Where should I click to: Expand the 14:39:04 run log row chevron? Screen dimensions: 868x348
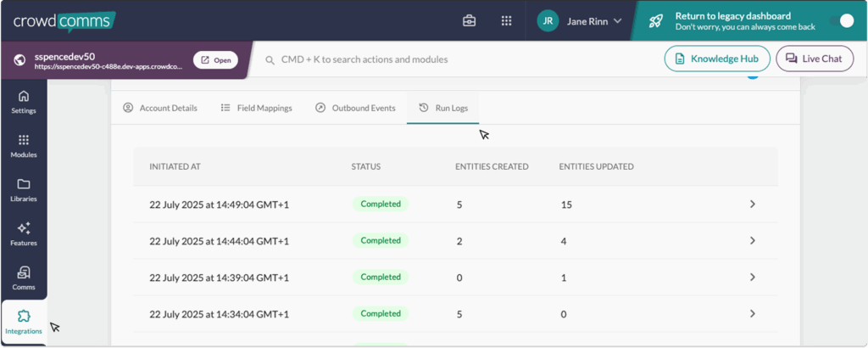[x=752, y=278]
